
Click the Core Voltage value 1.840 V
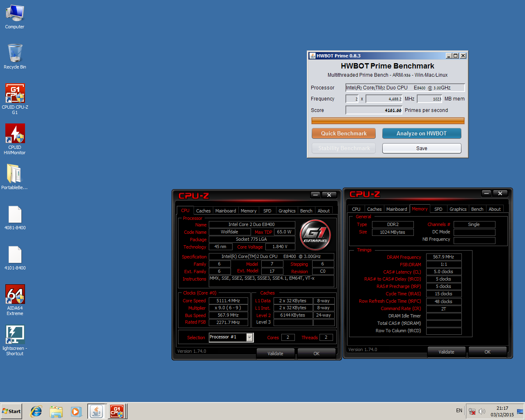pyautogui.click(x=280, y=247)
